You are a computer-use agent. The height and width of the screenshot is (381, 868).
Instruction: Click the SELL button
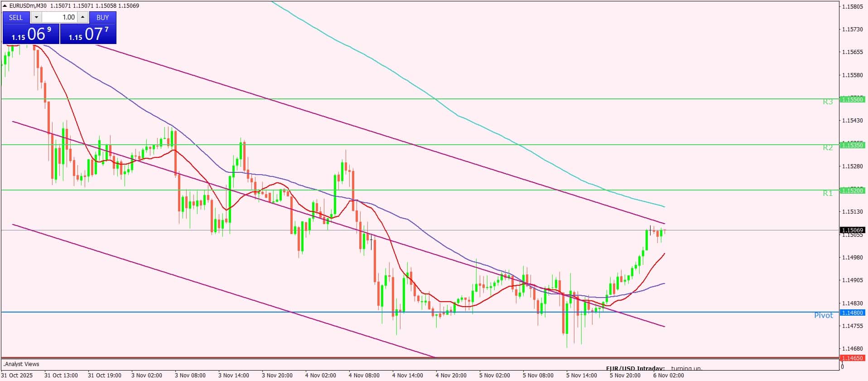16,17
